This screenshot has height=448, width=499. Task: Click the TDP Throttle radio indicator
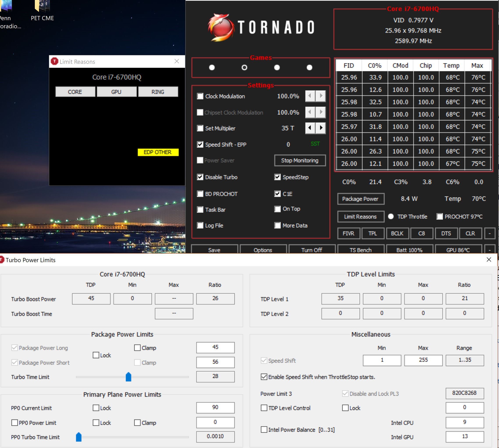tap(391, 216)
